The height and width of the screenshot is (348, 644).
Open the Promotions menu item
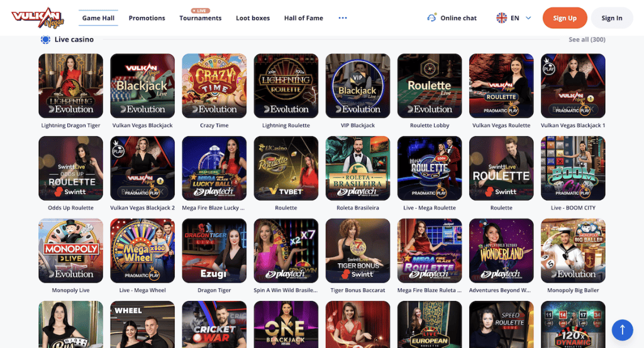tap(147, 18)
